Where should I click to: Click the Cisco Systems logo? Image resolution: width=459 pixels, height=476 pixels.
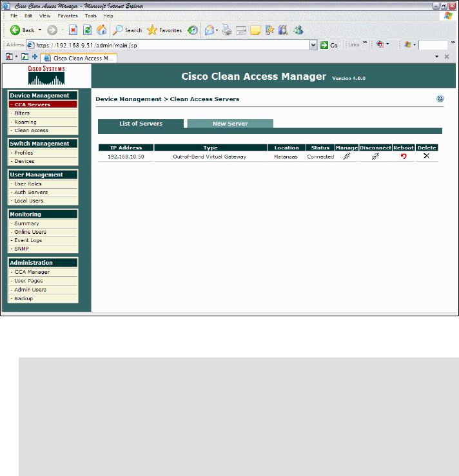(46, 75)
